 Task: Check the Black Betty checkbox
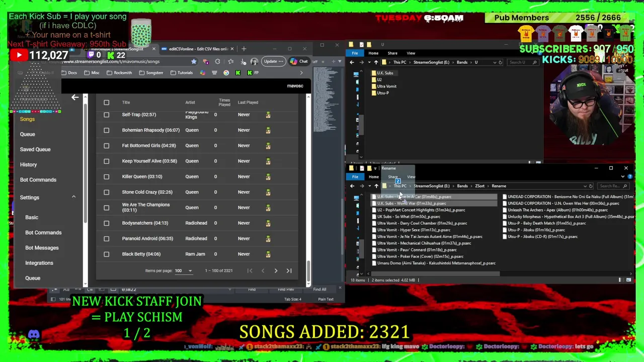(x=106, y=254)
